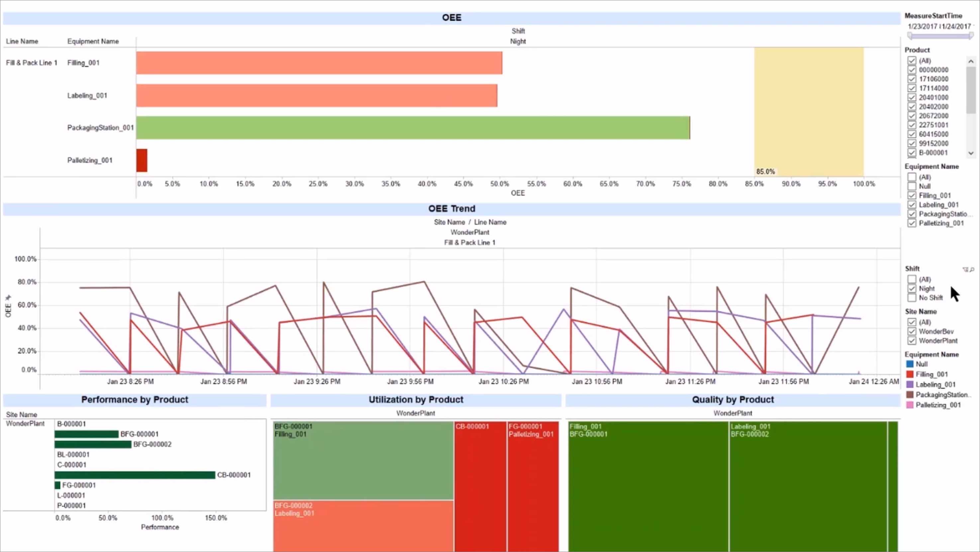Image resolution: width=980 pixels, height=552 pixels.
Task: Select the small red Palletizing_001 OEE bar
Action: (x=142, y=160)
